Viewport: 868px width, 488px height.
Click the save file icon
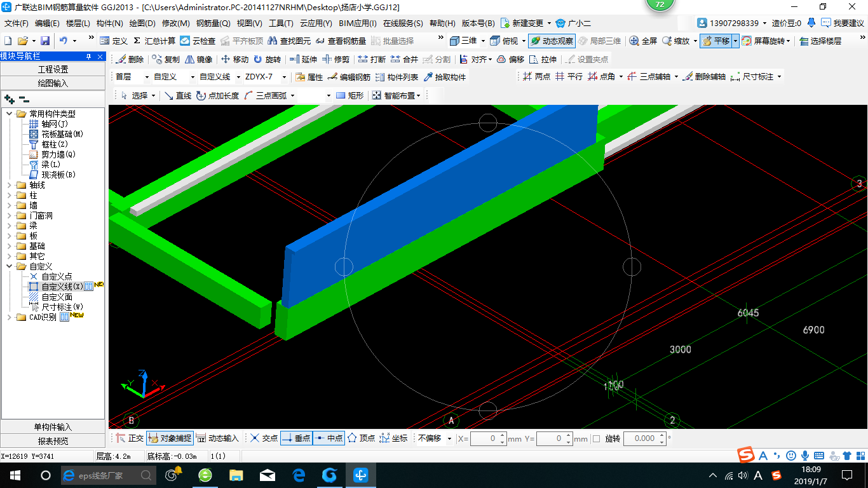45,41
